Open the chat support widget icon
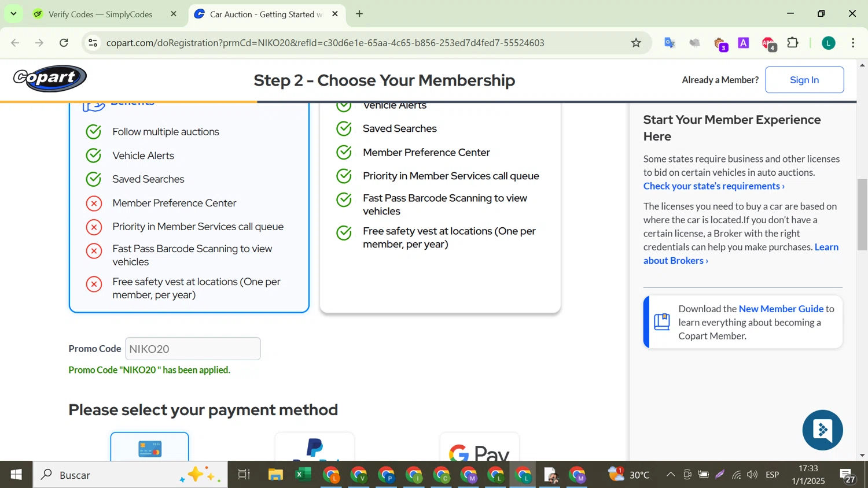The width and height of the screenshot is (868, 488). (x=822, y=430)
